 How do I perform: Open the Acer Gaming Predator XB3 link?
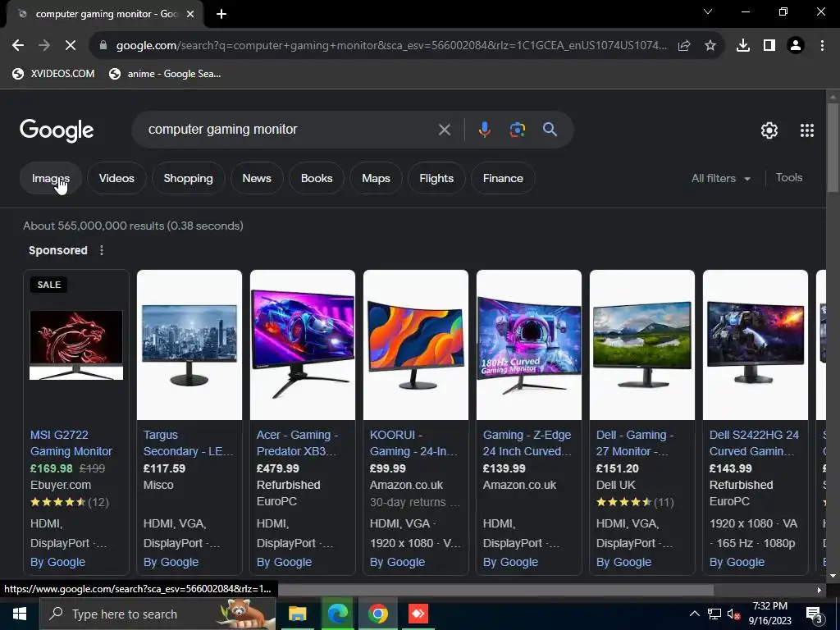(x=297, y=443)
